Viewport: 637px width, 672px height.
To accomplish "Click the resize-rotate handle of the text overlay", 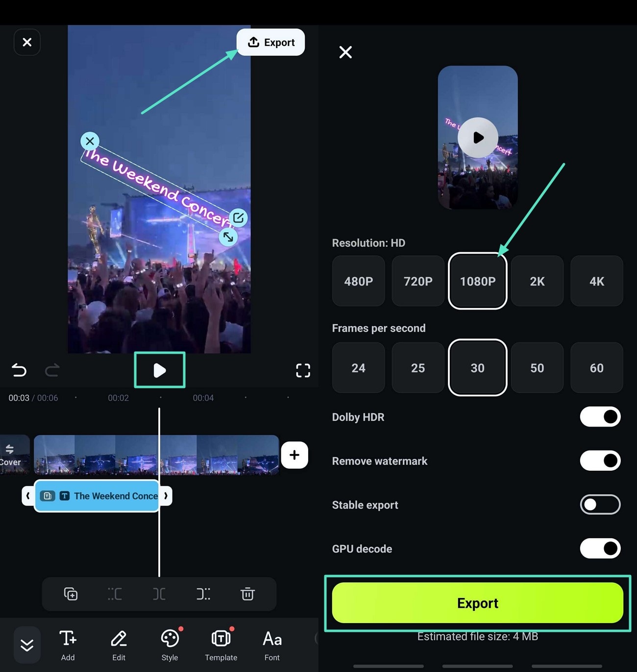I will pyautogui.click(x=228, y=237).
